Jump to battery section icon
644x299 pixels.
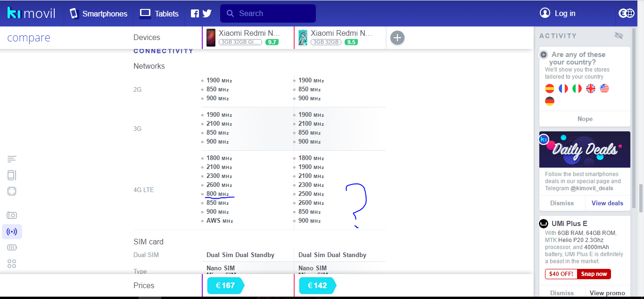(x=12, y=248)
